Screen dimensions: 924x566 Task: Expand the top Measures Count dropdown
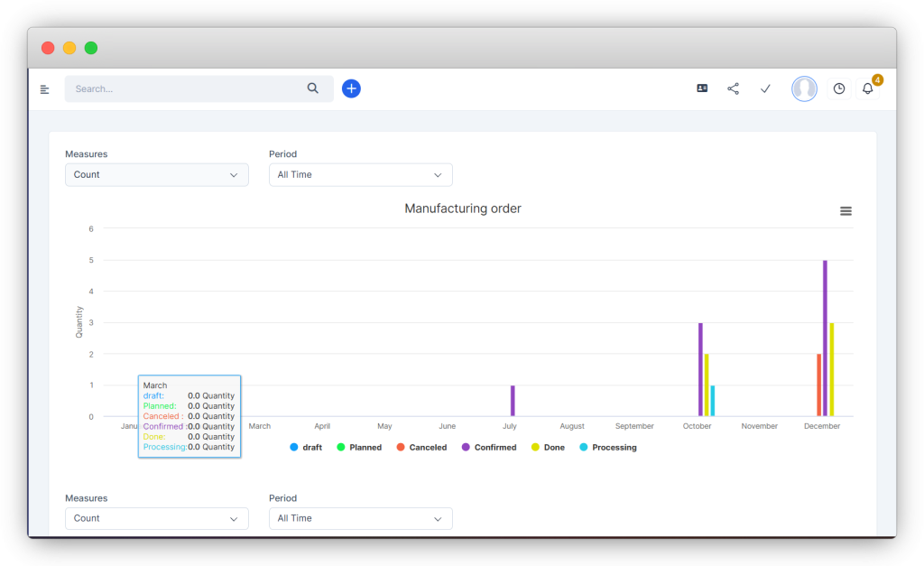click(x=156, y=175)
